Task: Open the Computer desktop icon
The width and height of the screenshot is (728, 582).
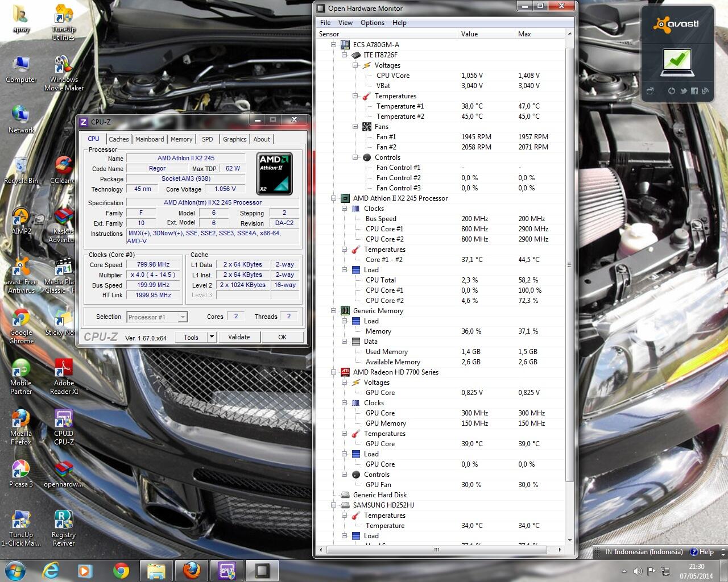Action: click(21, 70)
